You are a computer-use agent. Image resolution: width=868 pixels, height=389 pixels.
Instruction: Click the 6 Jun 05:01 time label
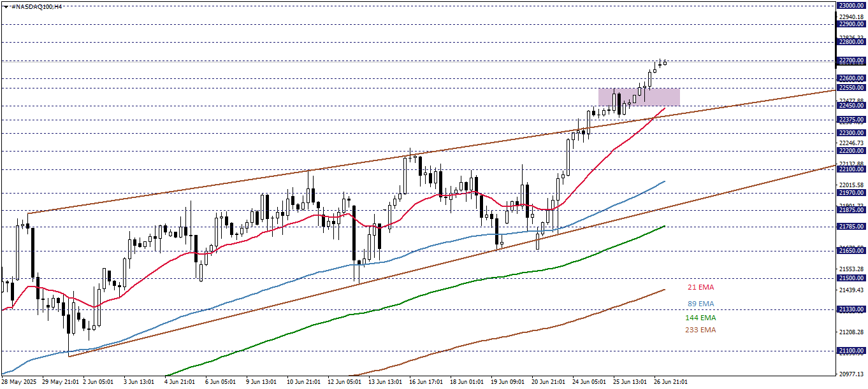click(220, 382)
